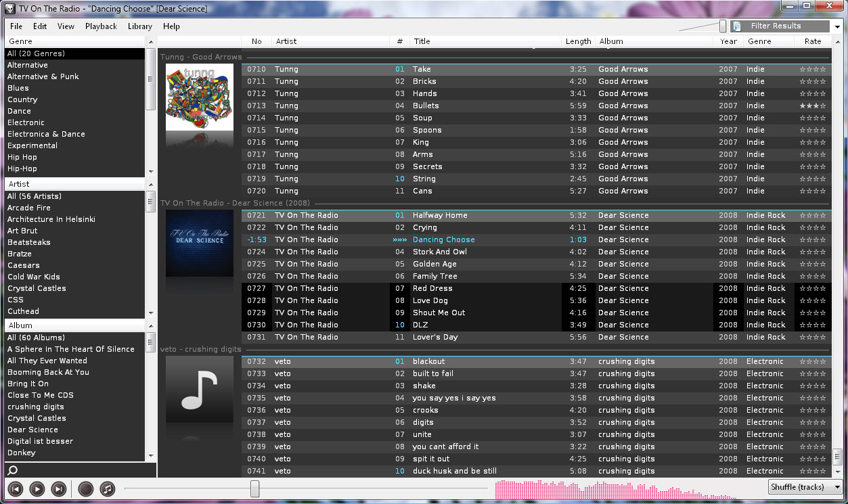The width and height of the screenshot is (848, 504).
Task: Select All (20 Genres) in Genre list
Action: 74,53
